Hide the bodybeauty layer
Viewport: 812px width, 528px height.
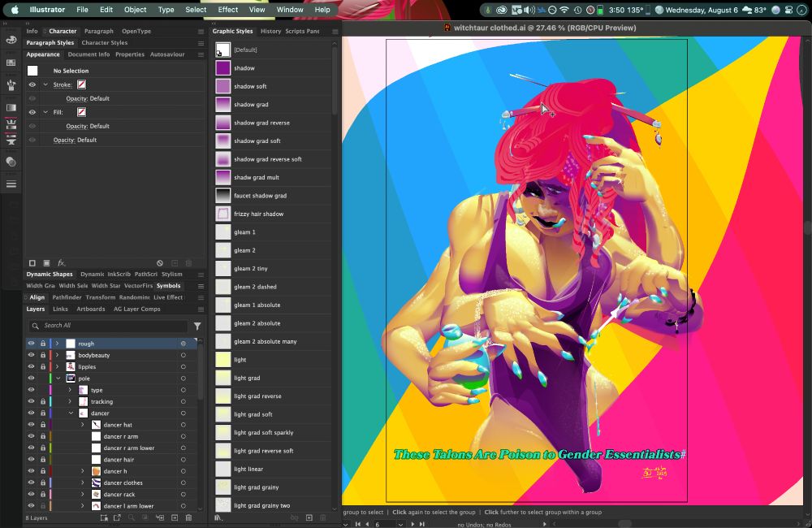pos(31,355)
